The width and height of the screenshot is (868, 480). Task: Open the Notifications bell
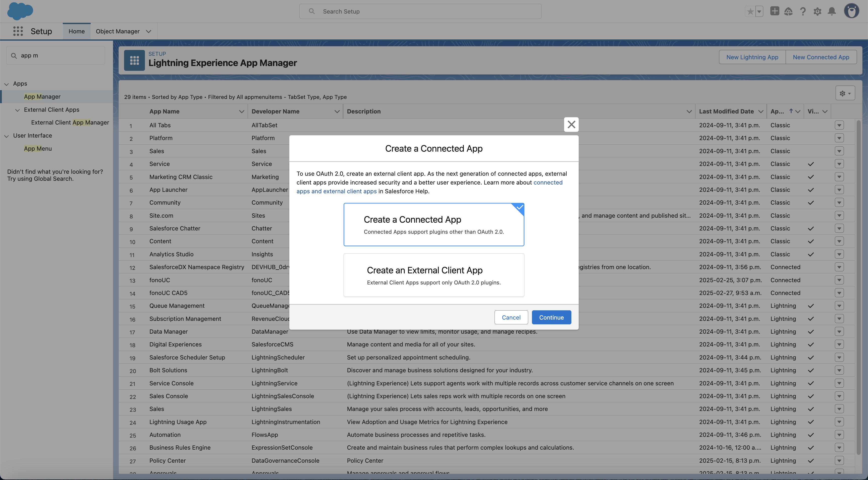pos(832,12)
